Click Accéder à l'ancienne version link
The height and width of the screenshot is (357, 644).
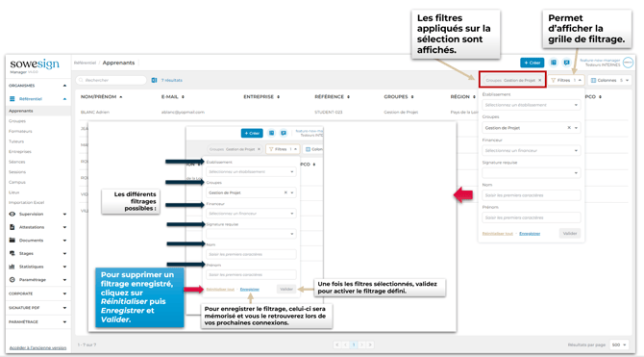(37, 347)
